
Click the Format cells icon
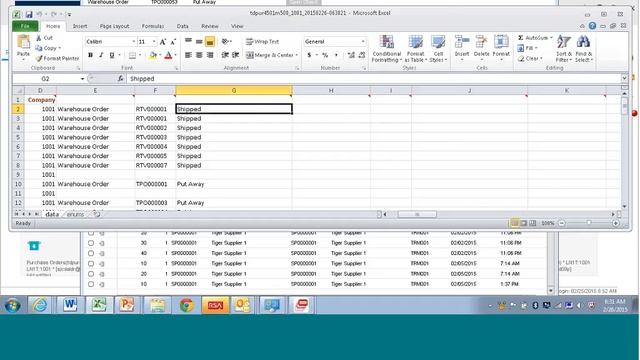point(501,42)
